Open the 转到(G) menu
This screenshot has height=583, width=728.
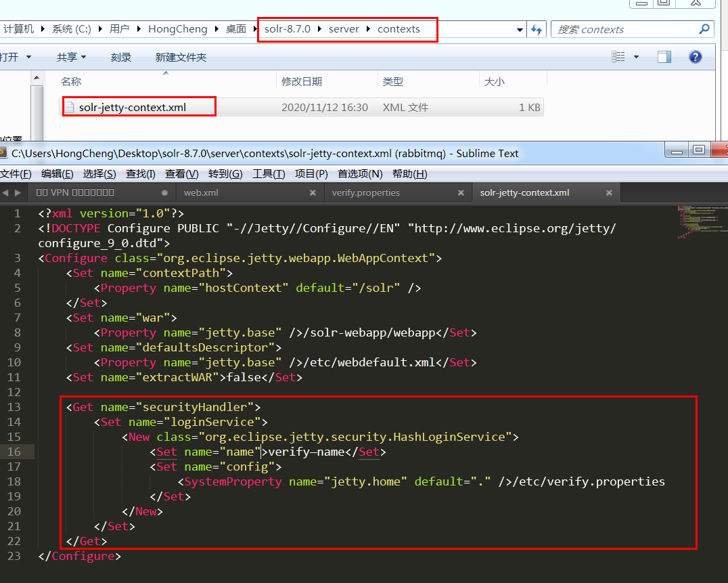[x=225, y=174]
